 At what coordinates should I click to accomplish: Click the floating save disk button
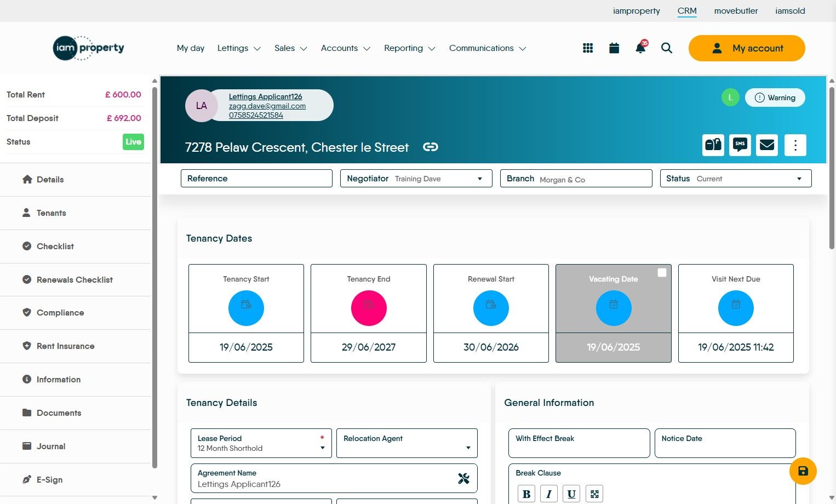803,471
